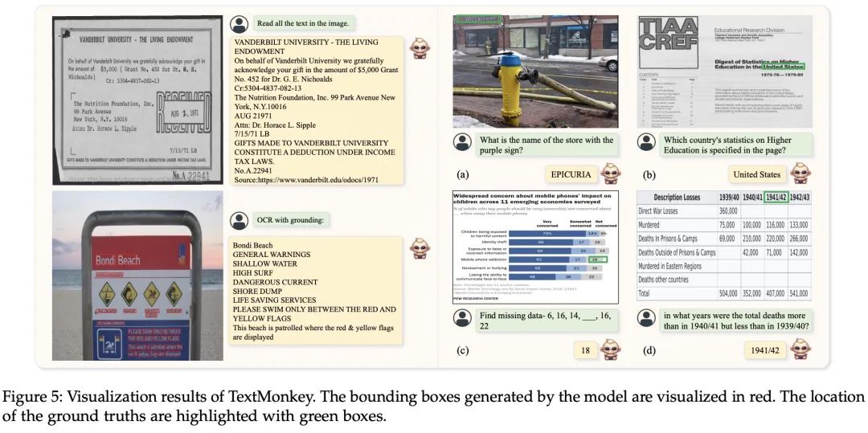Select the EPICURIA answer bubble

coord(571,175)
